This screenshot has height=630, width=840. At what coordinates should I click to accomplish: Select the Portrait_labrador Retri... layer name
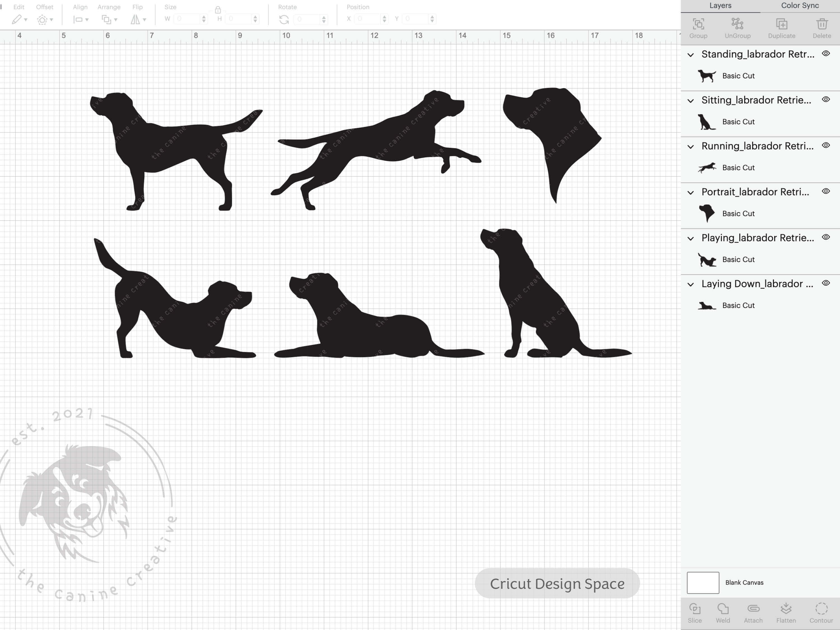coord(755,192)
